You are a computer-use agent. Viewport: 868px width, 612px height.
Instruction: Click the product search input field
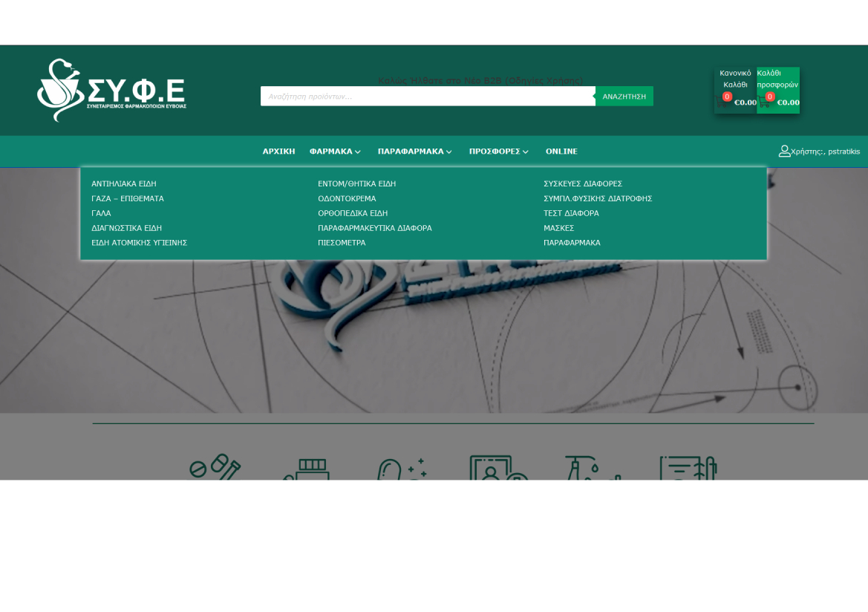tap(427, 97)
